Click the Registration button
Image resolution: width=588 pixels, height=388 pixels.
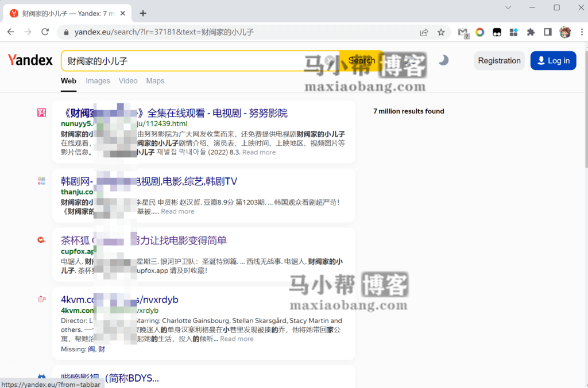(x=499, y=60)
